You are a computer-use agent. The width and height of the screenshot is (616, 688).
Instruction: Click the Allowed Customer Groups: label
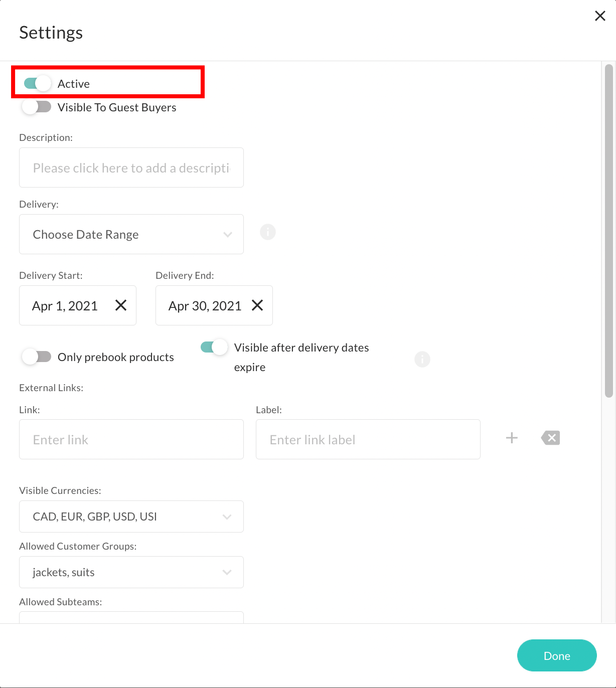click(x=78, y=546)
